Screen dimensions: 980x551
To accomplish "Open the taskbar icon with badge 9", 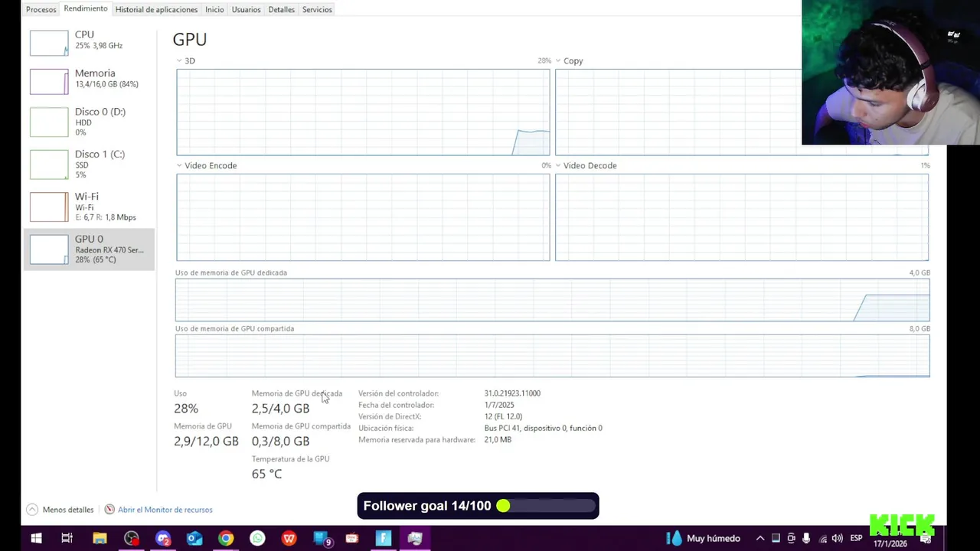I will pyautogui.click(x=322, y=539).
